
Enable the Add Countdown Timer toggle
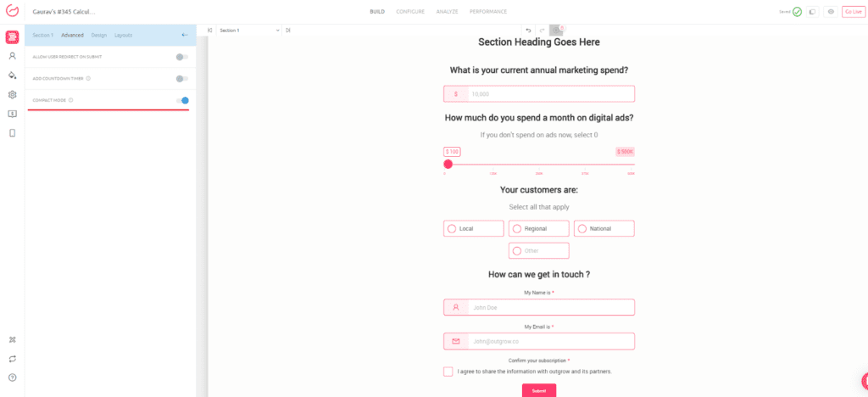[181, 79]
